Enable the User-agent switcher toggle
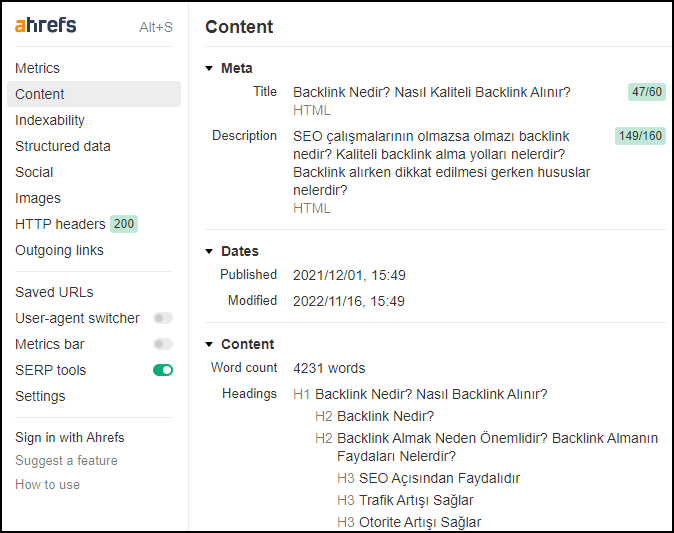This screenshot has width=674, height=533. (163, 318)
